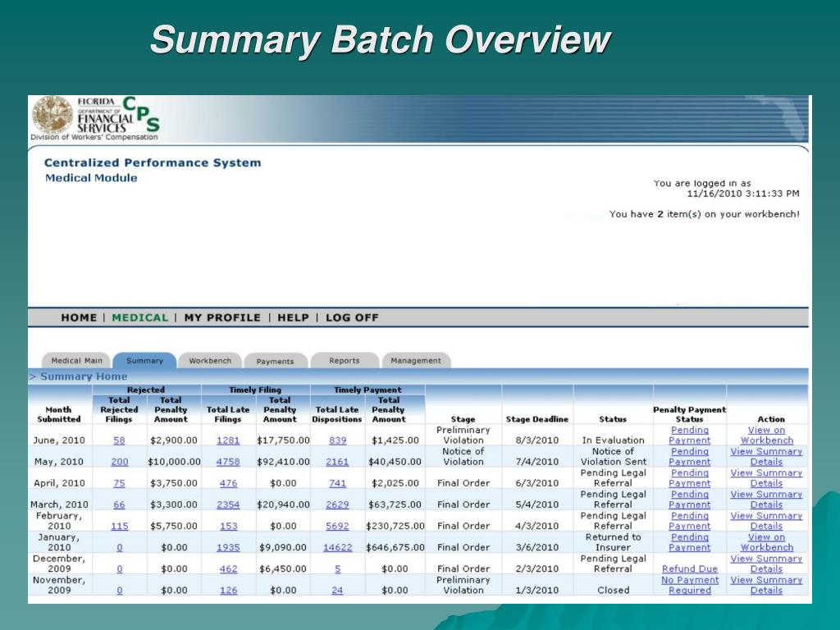
Task: Click the Florida Department of Financial Services seal
Action: [x=52, y=114]
